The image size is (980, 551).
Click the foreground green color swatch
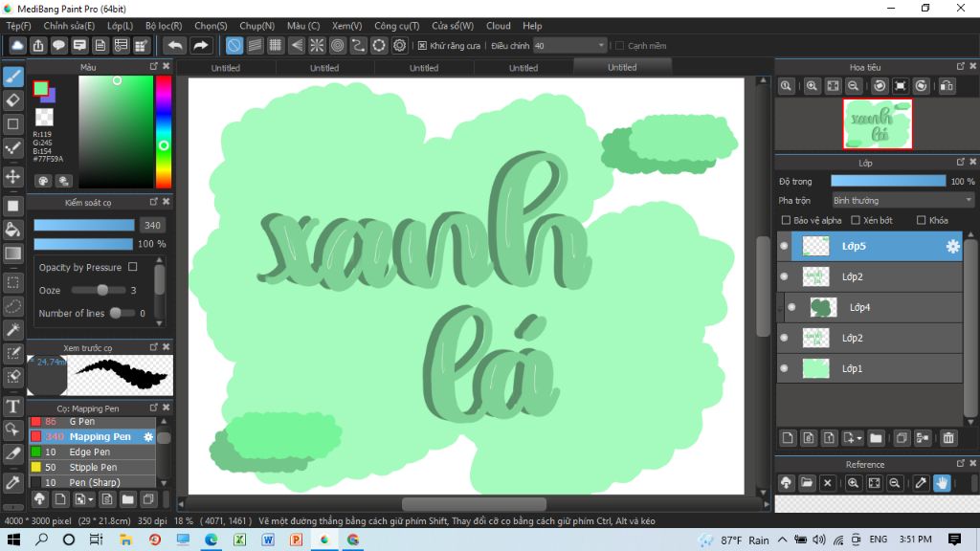(x=40, y=89)
